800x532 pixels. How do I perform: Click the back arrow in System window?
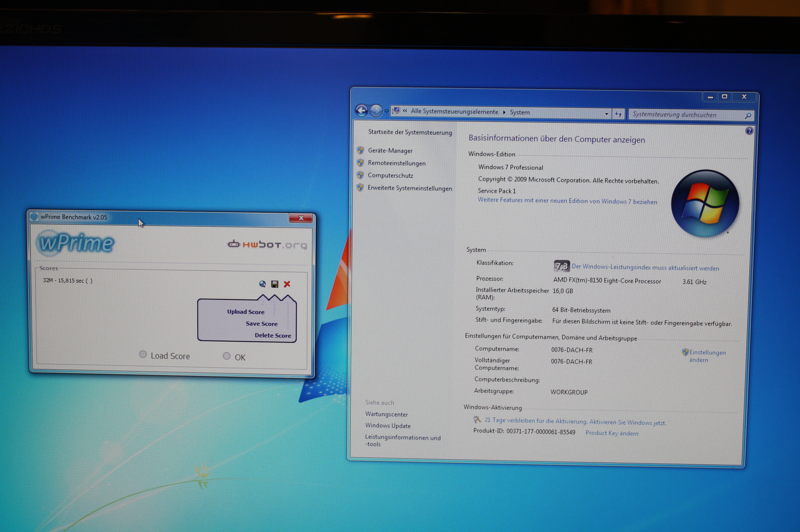click(362, 110)
